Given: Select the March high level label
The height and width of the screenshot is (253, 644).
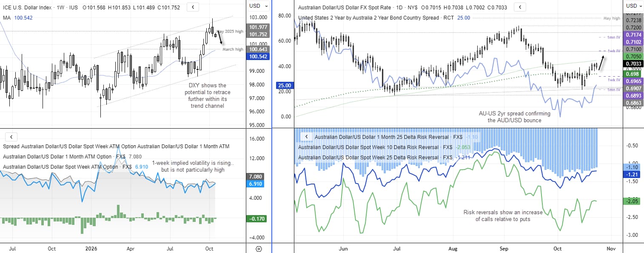Looking at the screenshot, I should 233,49.
